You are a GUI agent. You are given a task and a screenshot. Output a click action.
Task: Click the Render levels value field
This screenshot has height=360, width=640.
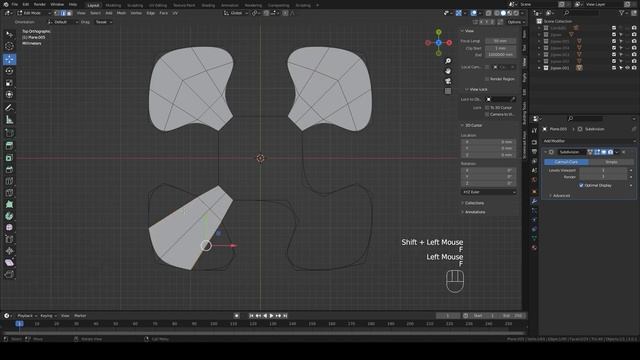[603, 177]
